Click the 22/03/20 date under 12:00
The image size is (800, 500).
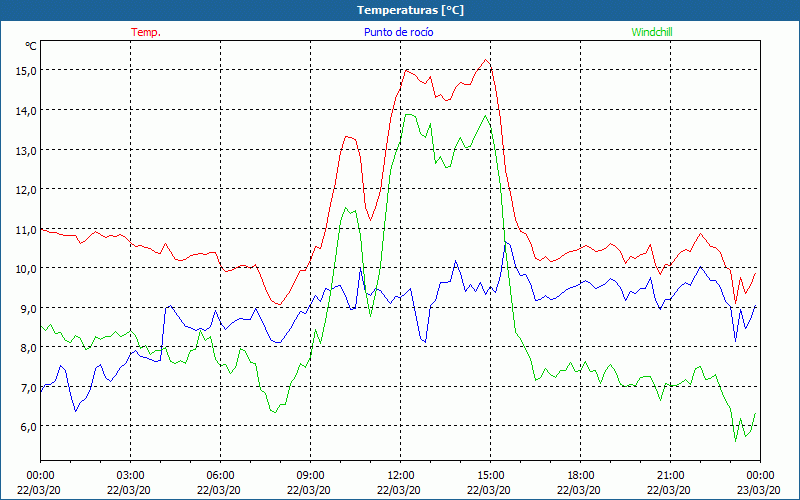(399, 490)
